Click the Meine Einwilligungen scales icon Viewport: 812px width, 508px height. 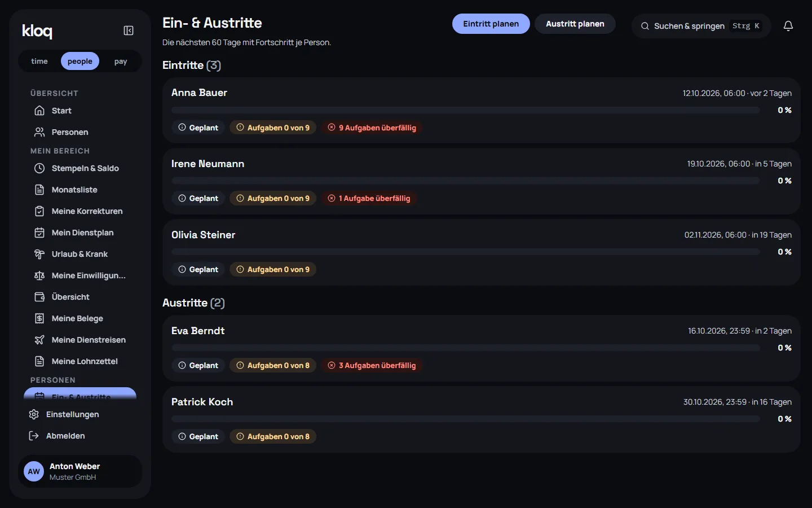click(39, 275)
